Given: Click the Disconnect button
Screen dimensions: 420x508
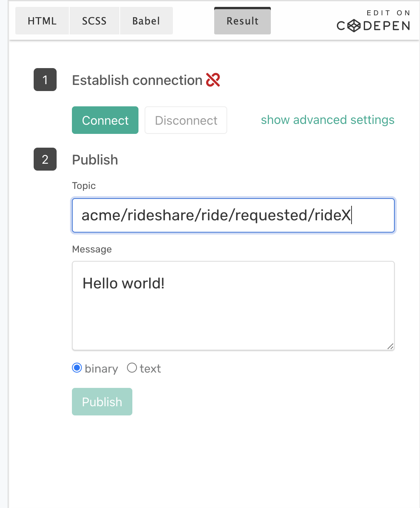Looking at the screenshot, I should pos(186,120).
